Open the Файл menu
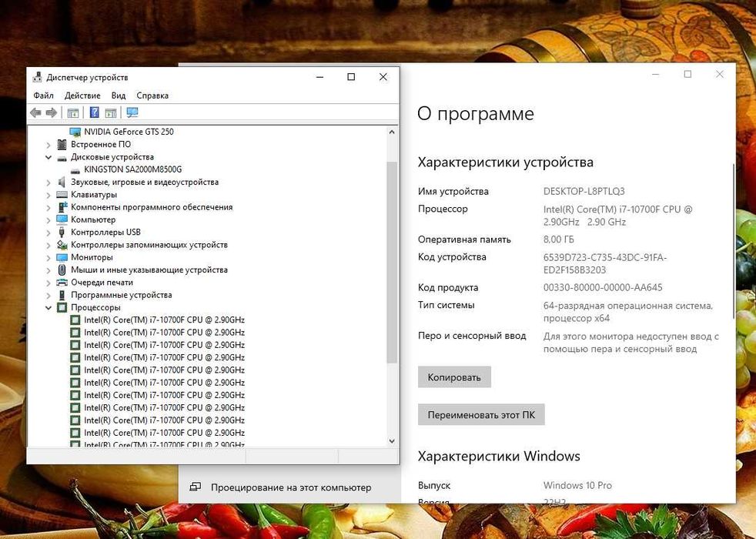Screen dimensions: 756x539 point(43,95)
